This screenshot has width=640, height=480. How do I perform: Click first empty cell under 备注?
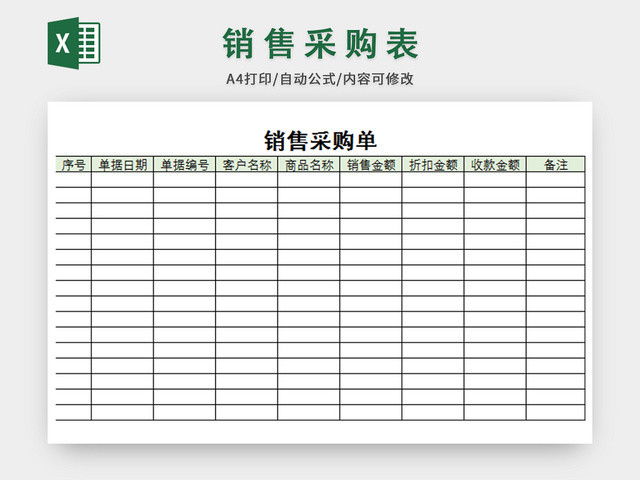click(x=556, y=180)
